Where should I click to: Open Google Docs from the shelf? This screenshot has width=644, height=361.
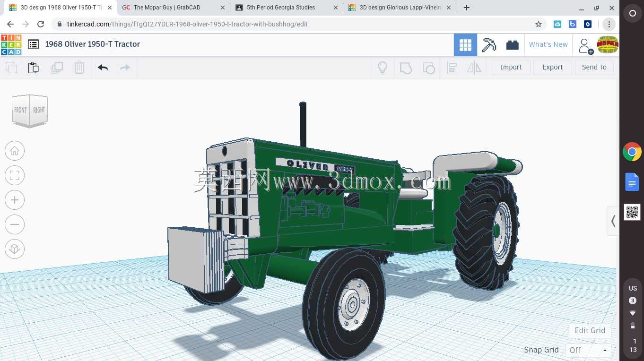(632, 182)
